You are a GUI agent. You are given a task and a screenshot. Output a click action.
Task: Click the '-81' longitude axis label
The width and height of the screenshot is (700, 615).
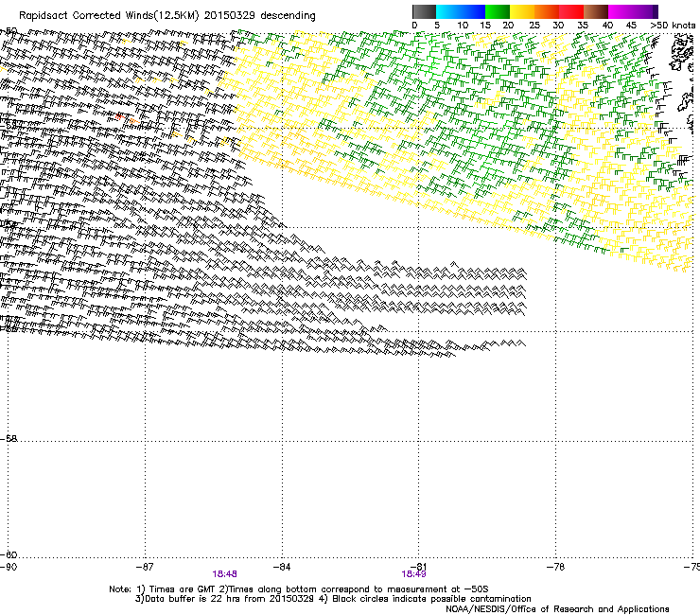click(x=418, y=567)
